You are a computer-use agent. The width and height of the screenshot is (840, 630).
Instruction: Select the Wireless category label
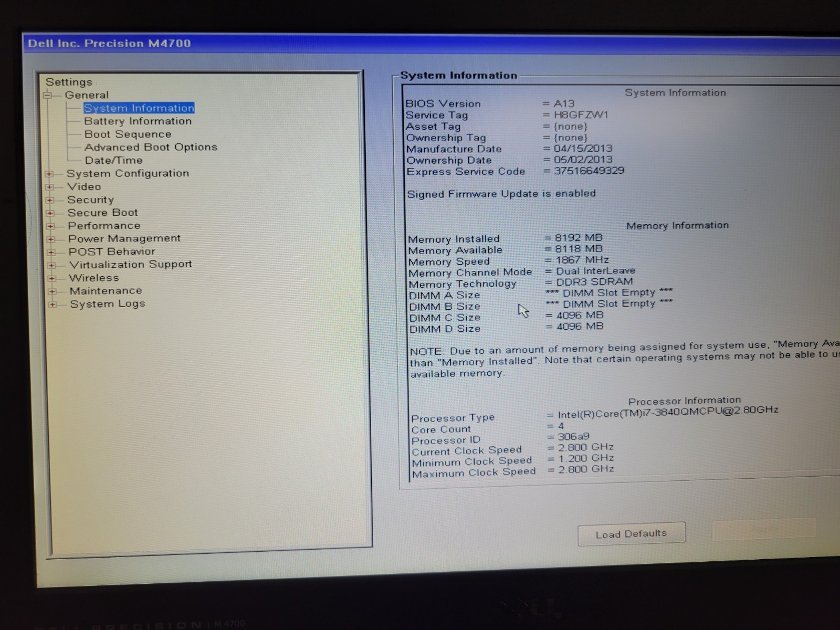(94, 278)
